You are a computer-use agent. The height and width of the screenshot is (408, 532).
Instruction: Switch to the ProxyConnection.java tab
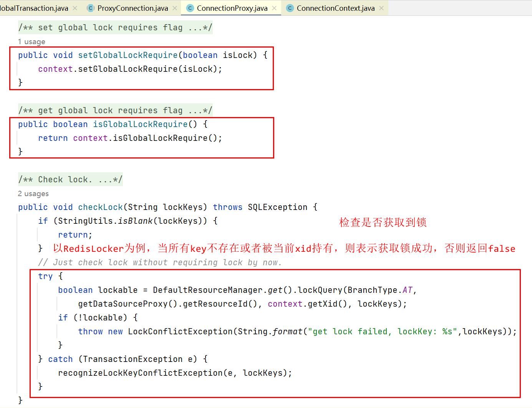pyautogui.click(x=133, y=8)
